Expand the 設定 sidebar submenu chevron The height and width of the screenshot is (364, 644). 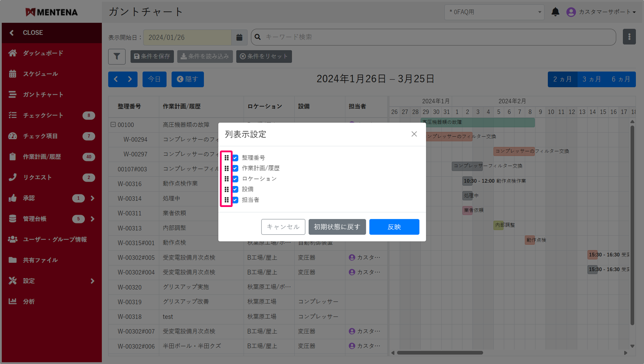[x=93, y=281]
